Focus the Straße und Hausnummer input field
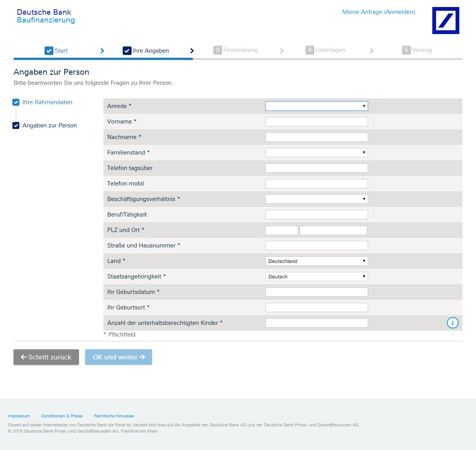 click(x=317, y=246)
